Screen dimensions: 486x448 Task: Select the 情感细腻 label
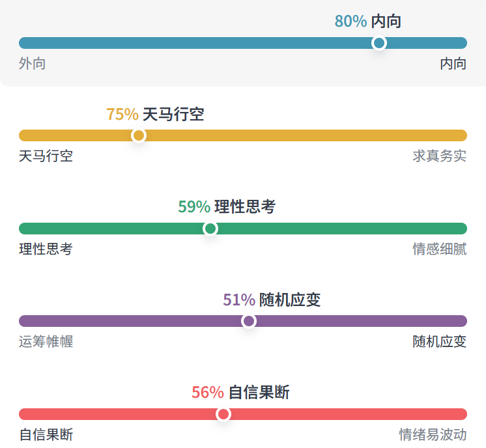tap(440, 249)
